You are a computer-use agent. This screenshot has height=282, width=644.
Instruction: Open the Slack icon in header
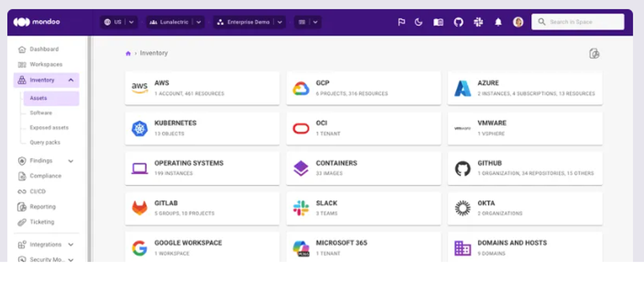(x=478, y=22)
